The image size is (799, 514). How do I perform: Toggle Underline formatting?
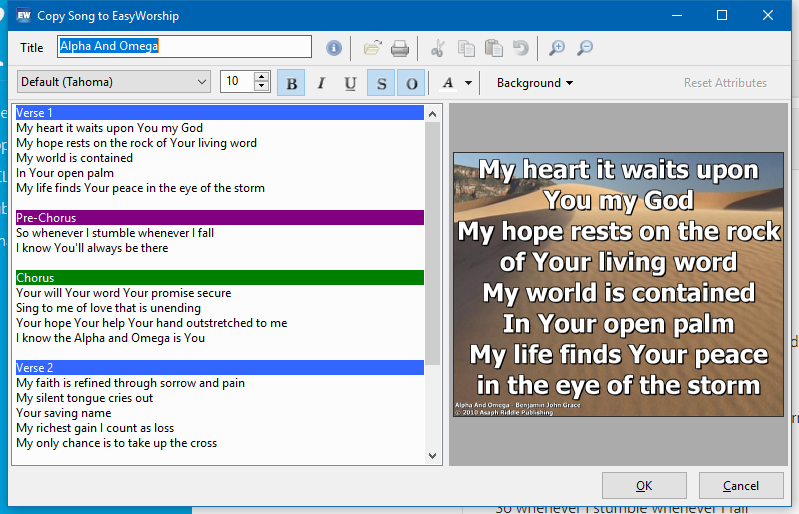(x=350, y=83)
